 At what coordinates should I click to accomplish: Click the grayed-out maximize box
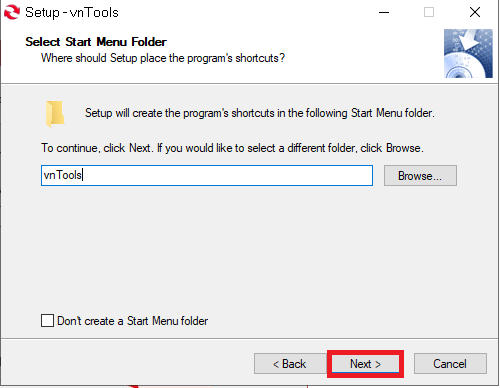429,13
